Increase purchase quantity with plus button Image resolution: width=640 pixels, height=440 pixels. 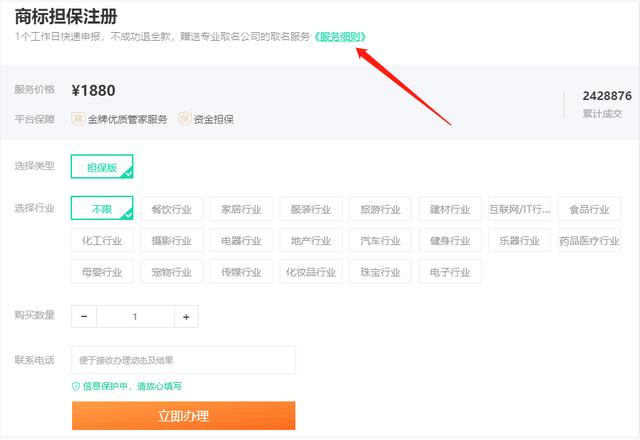click(186, 316)
